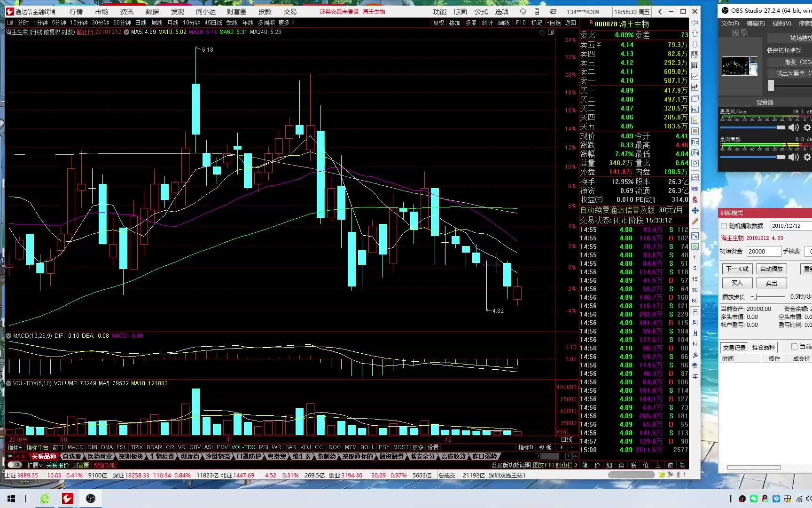This screenshot has height=508, width=812.
Task: Expand the 更多 indicators list
Action: (x=418, y=447)
